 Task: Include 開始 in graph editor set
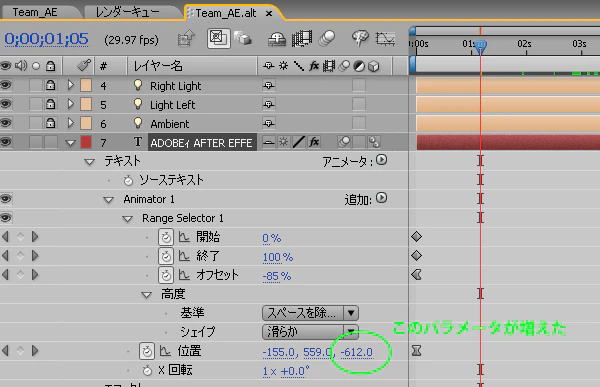coord(184,237)
